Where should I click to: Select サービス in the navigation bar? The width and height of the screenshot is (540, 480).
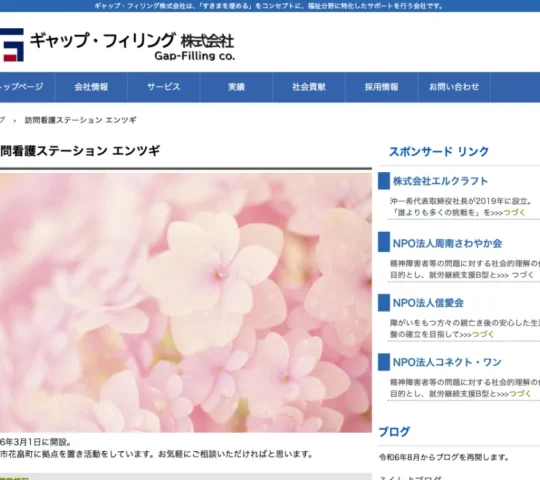tap(164, 87)
